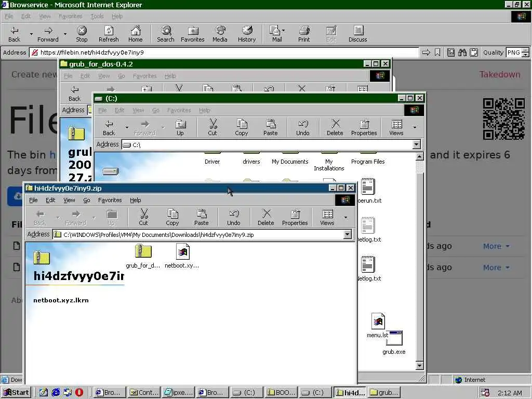Switch to the grub... taskbar button

click(x=384, y=393)
